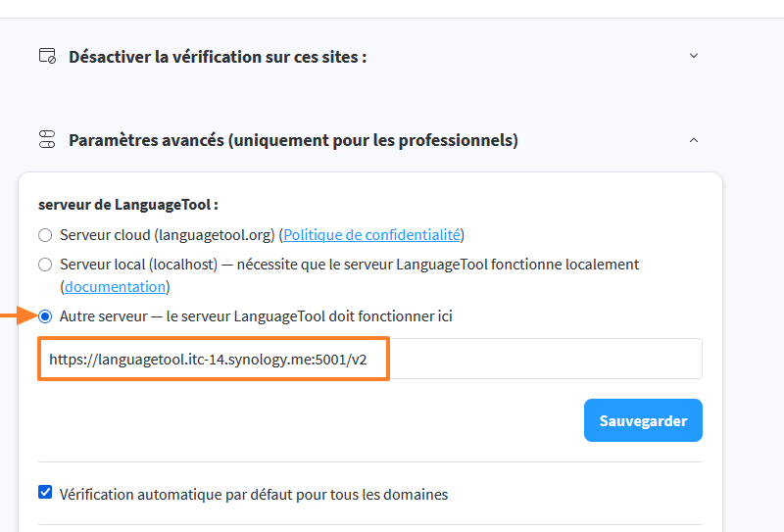
Task: Uncheck Vérification automatique par défaut checkbox
Action: click(x=45, y=493)
